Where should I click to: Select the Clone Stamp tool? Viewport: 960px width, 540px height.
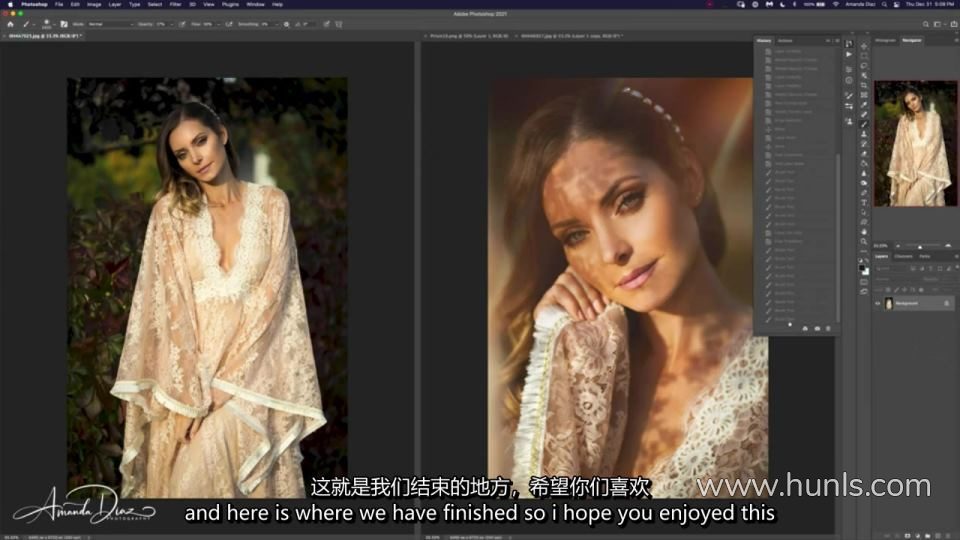(x=864, y=134)
